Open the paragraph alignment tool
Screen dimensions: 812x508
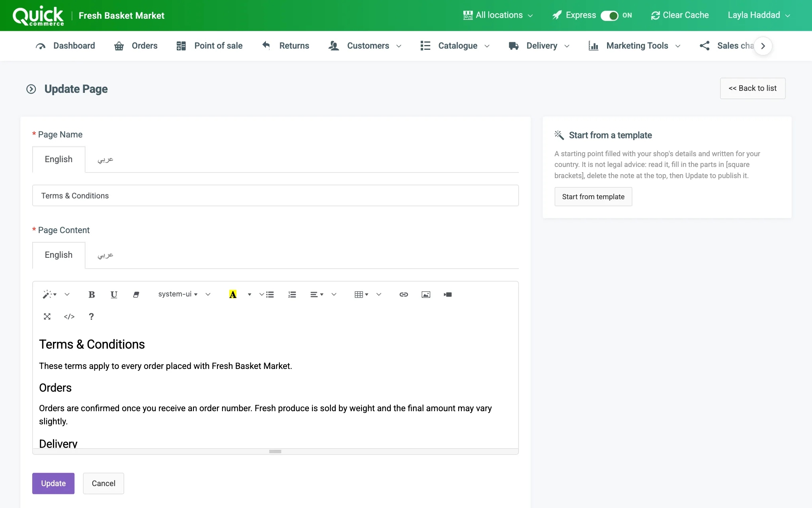pyautogui.click(x=317, y=294)
